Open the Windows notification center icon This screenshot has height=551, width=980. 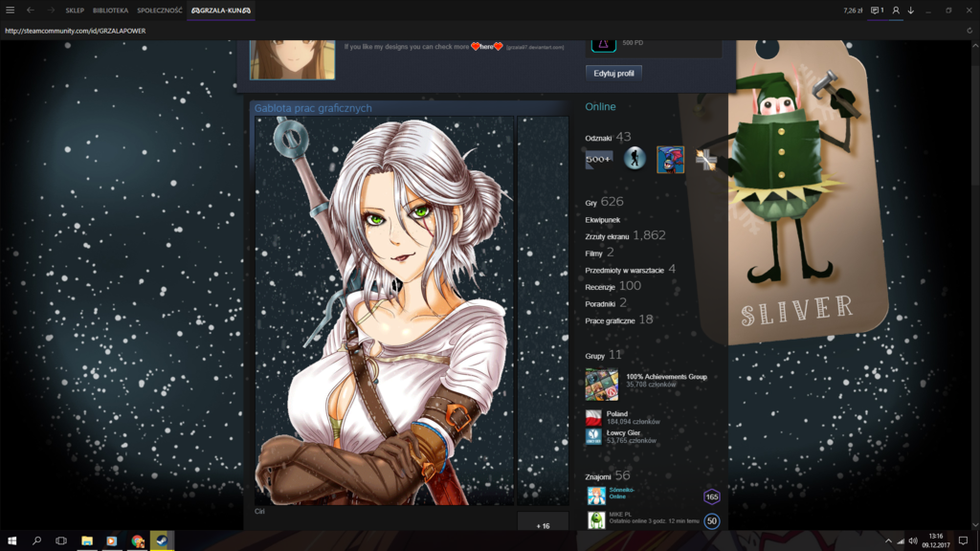pyautogui.click(x=963, y=540)
